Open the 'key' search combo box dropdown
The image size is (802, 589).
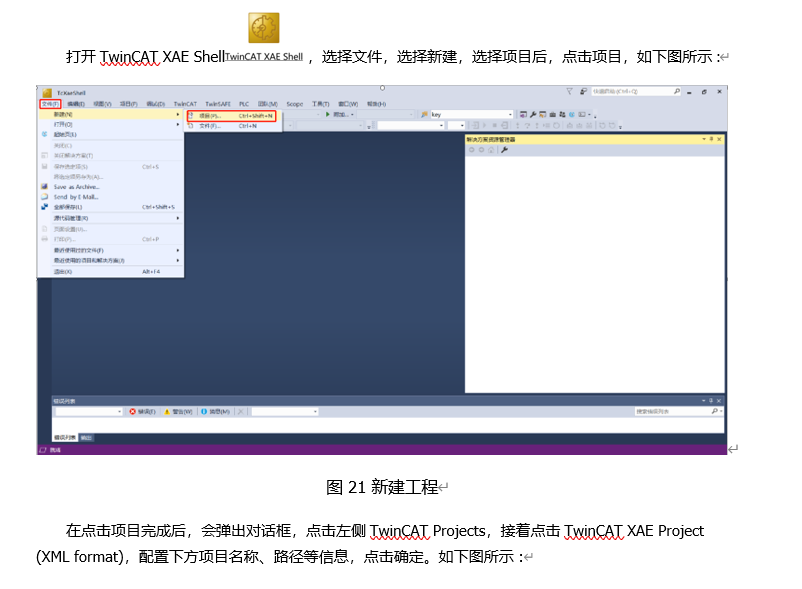point(510,115)
